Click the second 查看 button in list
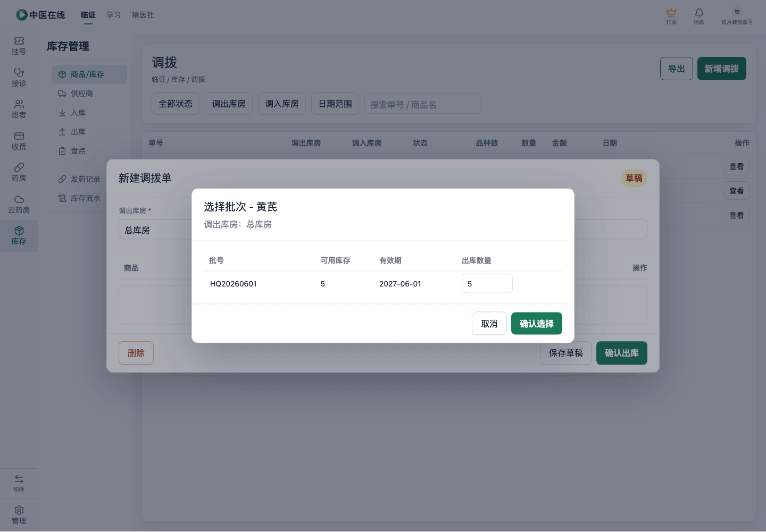766x532 pixels. [737, 191]
